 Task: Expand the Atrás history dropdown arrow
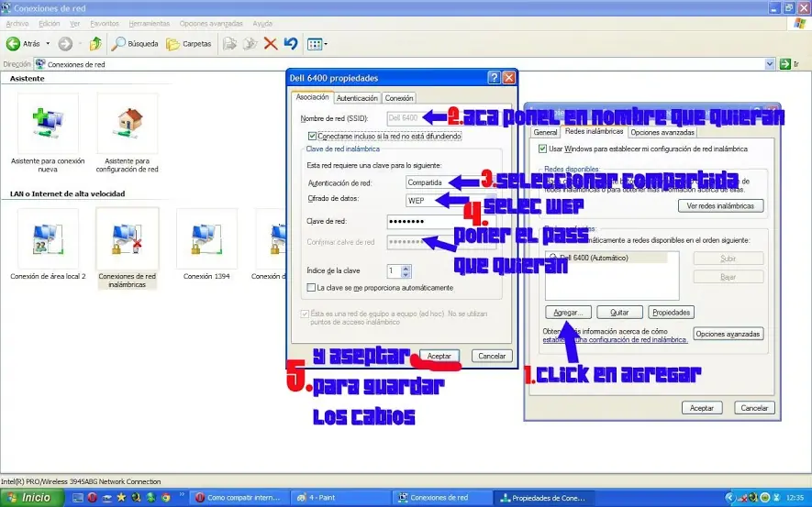(48, 44)
